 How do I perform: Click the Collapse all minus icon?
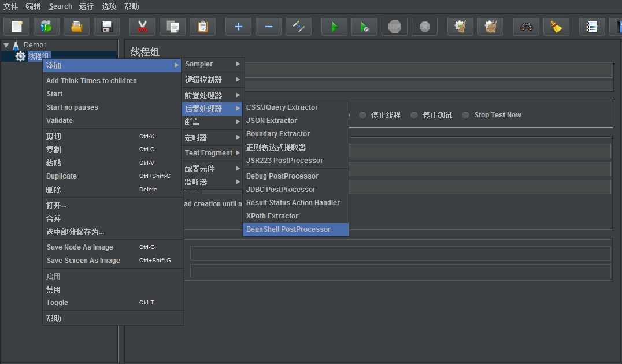[269, 27]
